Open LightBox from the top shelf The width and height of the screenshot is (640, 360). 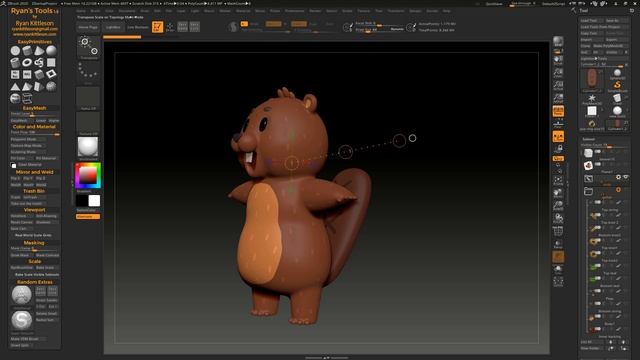coord(113,27)
